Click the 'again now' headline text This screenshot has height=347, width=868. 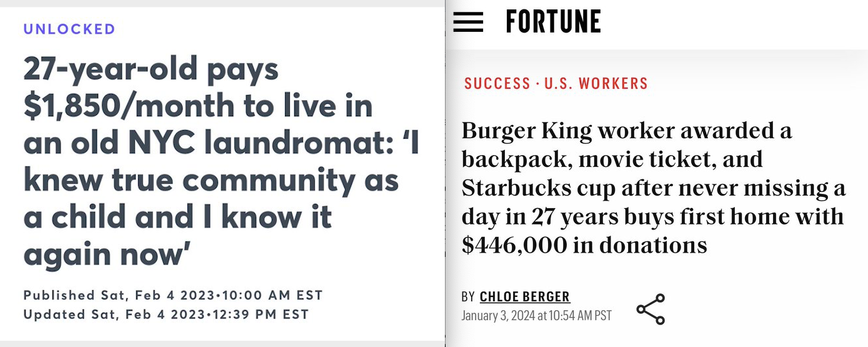click(x=106, y=254)
